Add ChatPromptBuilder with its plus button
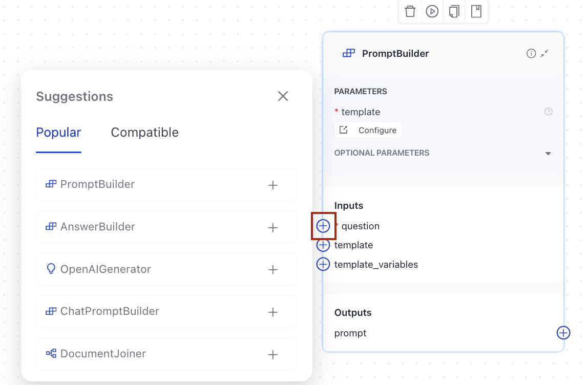 273,311
